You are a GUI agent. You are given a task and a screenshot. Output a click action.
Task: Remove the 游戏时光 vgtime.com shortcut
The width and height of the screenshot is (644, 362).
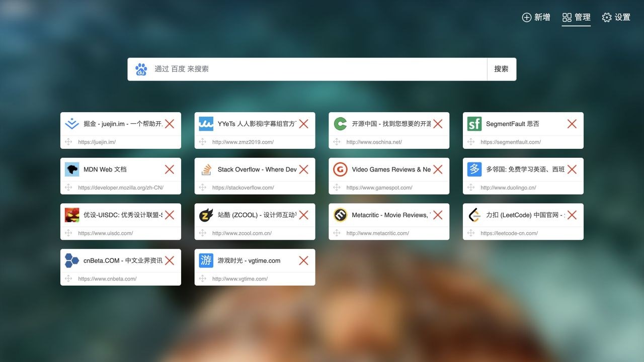click(304, 260)
